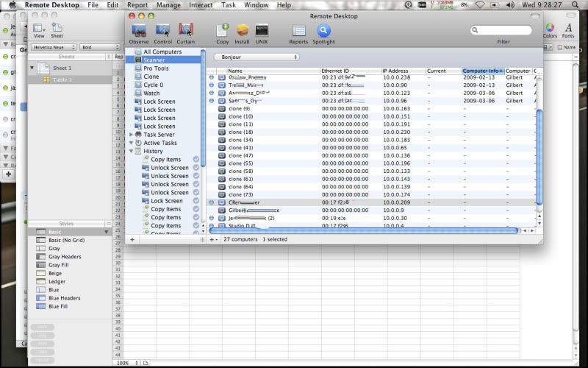Launch Spotlight search in Remote Desktop toolbar
Screen dimensions: 588x368
pyautogui.click(x=323, y=31)
